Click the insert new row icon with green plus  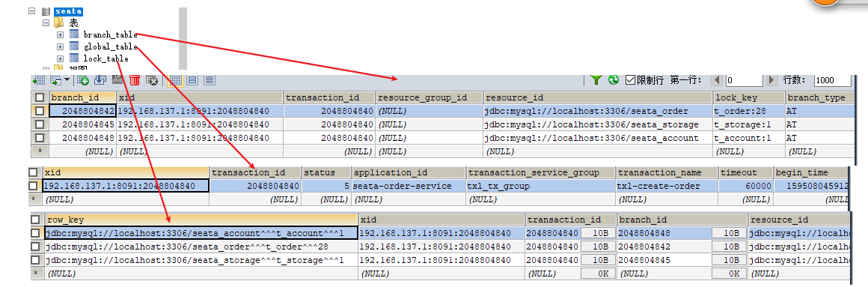coord(82,79)
